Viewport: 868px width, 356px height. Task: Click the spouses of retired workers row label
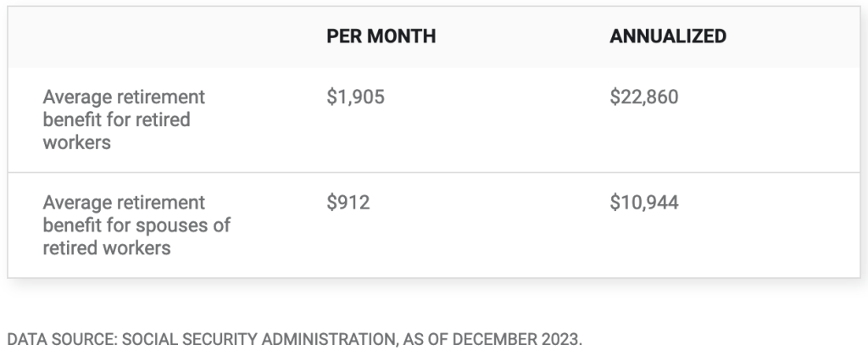136,225
